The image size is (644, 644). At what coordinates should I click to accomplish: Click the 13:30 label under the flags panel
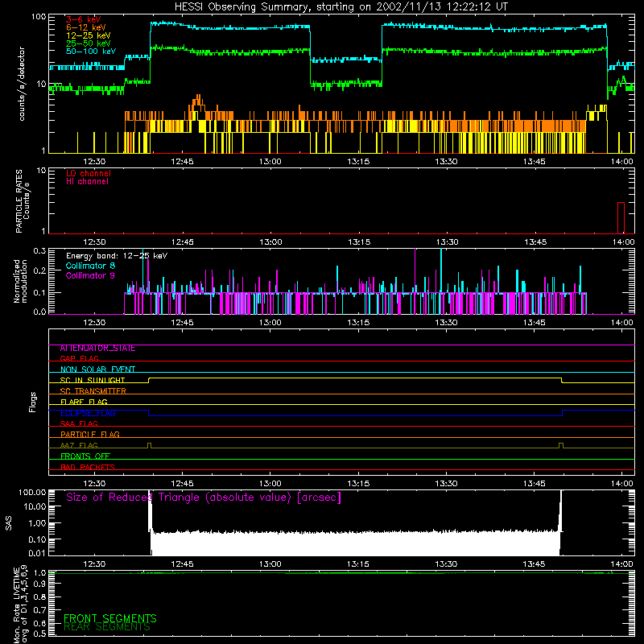click(447, 484)
